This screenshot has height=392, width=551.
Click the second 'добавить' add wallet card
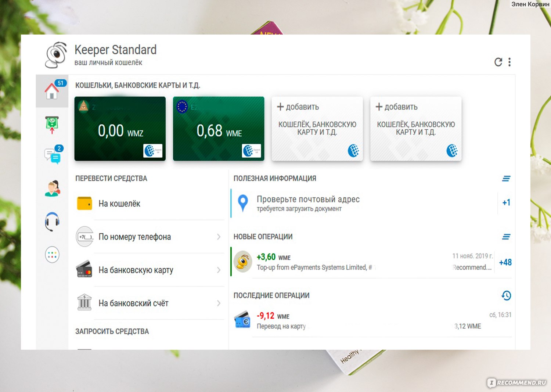[416, 129]
